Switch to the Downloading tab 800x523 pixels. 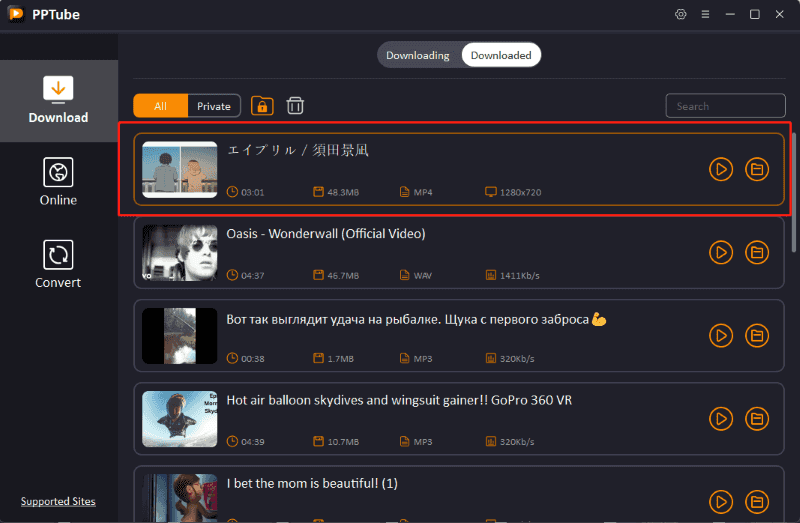click(418, 55)
